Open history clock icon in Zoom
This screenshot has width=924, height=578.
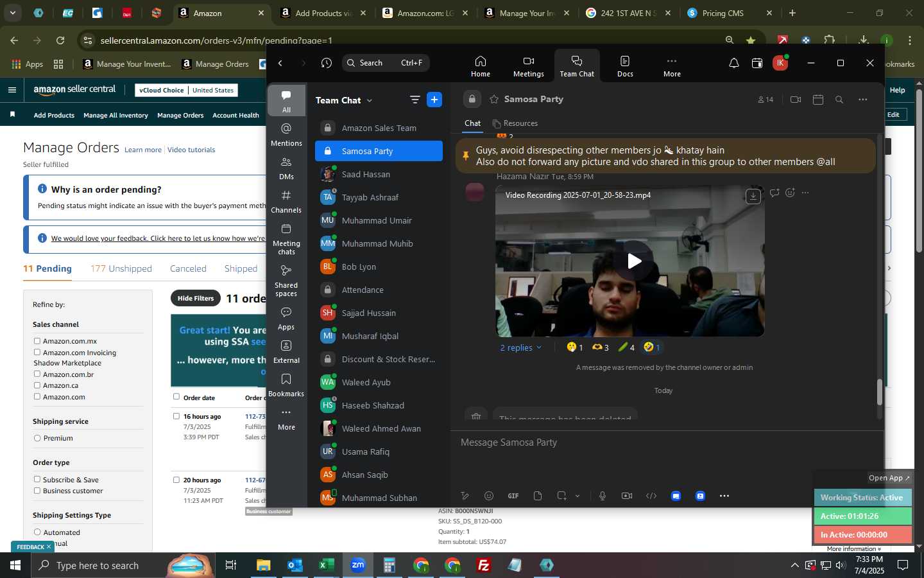tap(327, 63)
